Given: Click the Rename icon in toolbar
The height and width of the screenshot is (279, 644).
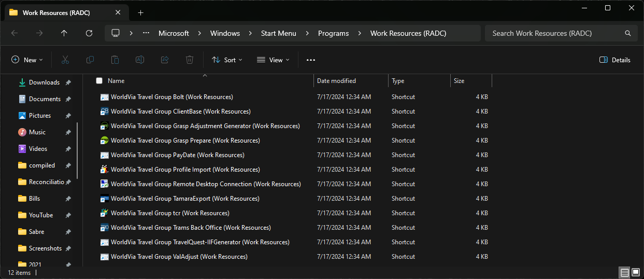Looking at the screenshot, I should point(140,60).
